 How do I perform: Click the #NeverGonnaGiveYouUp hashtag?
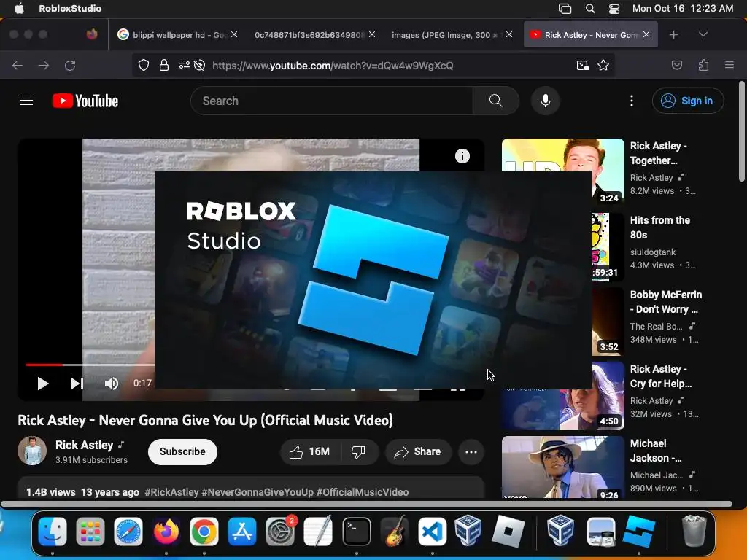tap(258, 492)
